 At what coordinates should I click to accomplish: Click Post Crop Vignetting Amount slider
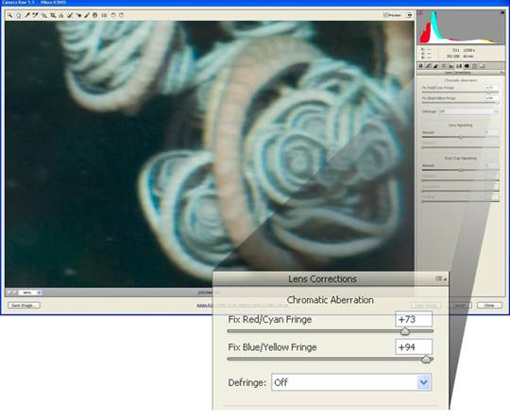point(460,170)
